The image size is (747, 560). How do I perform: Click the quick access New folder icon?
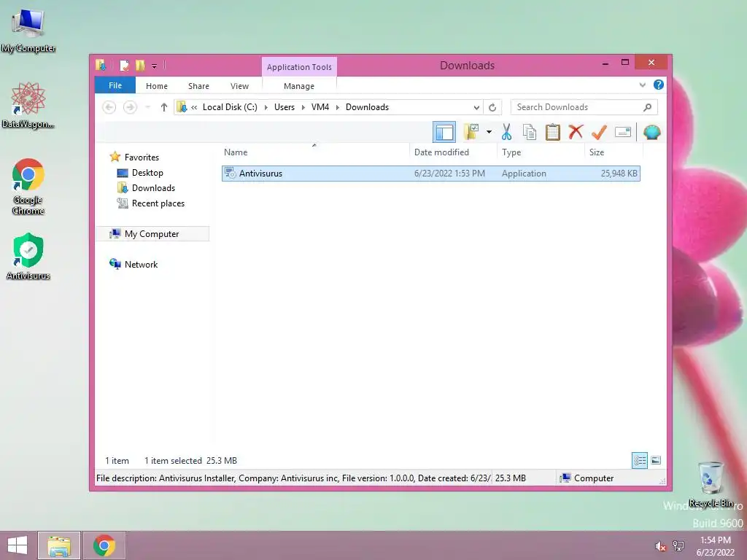pos(140,65)
